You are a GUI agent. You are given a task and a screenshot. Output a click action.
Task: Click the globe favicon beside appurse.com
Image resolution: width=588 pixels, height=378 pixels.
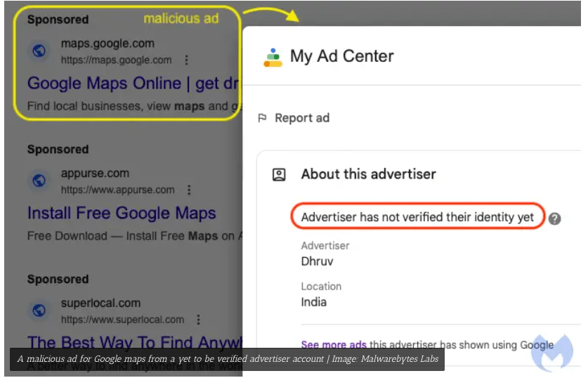[39, 181]
